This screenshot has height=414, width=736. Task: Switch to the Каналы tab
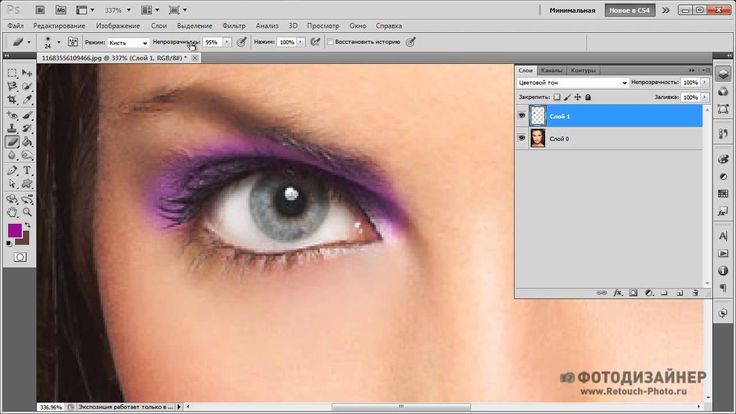551,70
